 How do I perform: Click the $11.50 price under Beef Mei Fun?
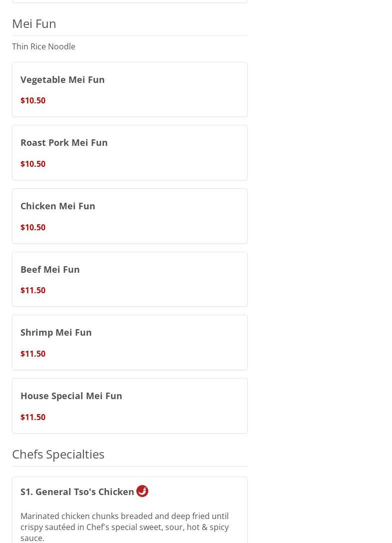coord(33,290)
